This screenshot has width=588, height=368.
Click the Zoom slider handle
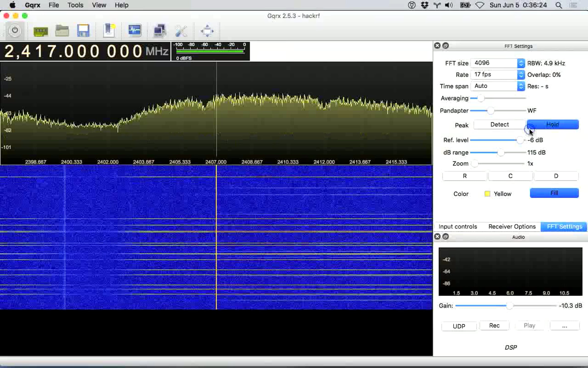point(475,164)
